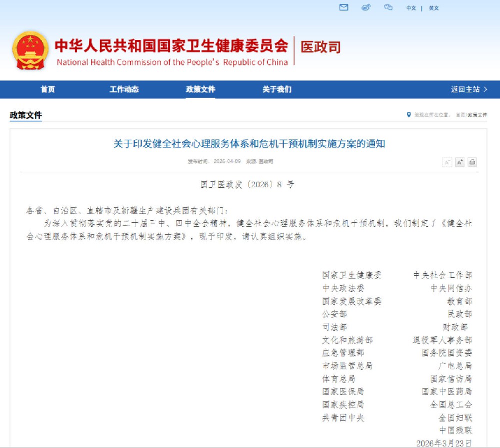The width and height of the screenshot is (500, 448).
Task: Print the article using the printer icon
Action: click(472, 162)
